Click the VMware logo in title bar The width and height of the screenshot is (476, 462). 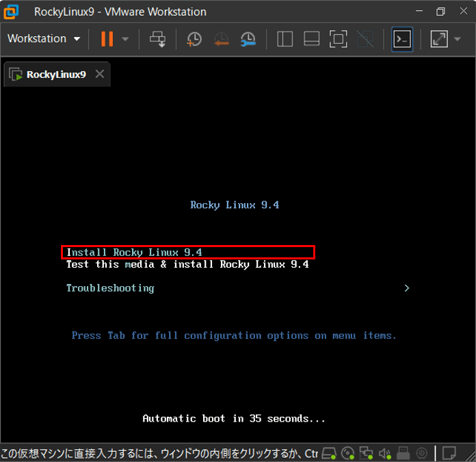point(11,12)
